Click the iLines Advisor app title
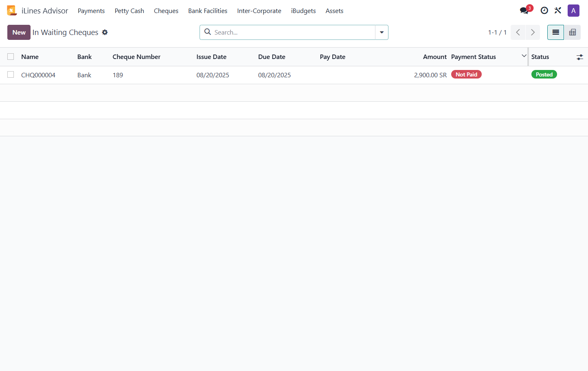The image size is (588, 371). [x=45, y=11]
